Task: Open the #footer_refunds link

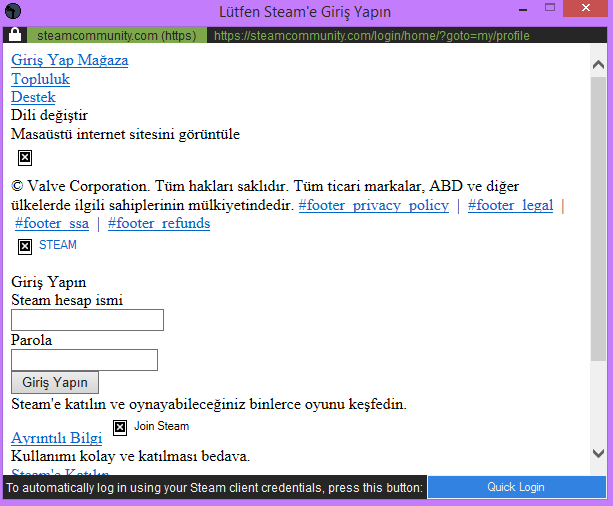Action: tap(159, 224)
